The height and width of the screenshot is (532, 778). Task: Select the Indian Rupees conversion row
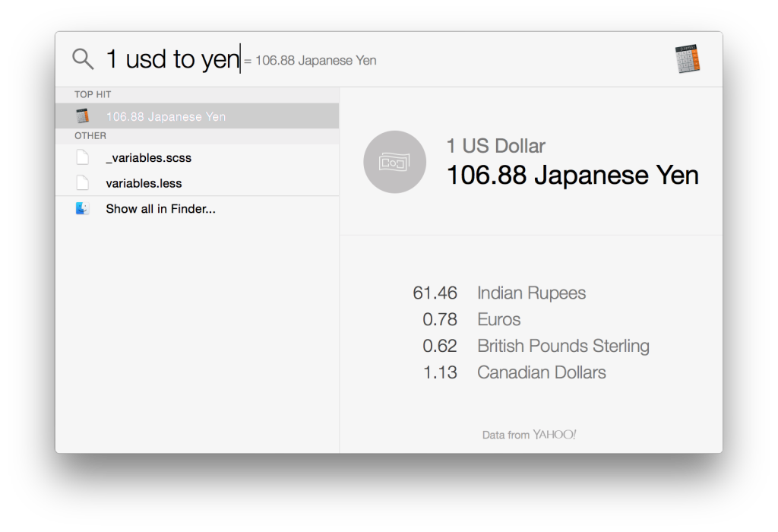tap(531, 293)
